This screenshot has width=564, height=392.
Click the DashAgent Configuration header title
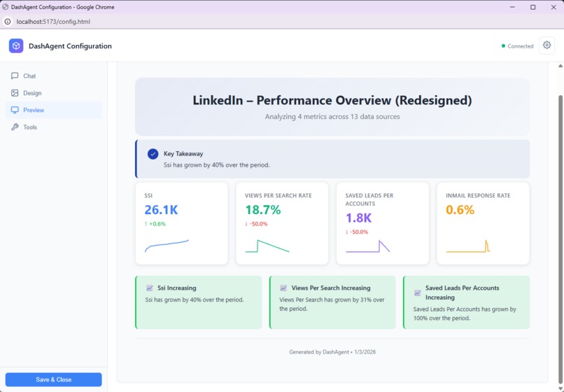coord(70,46)
